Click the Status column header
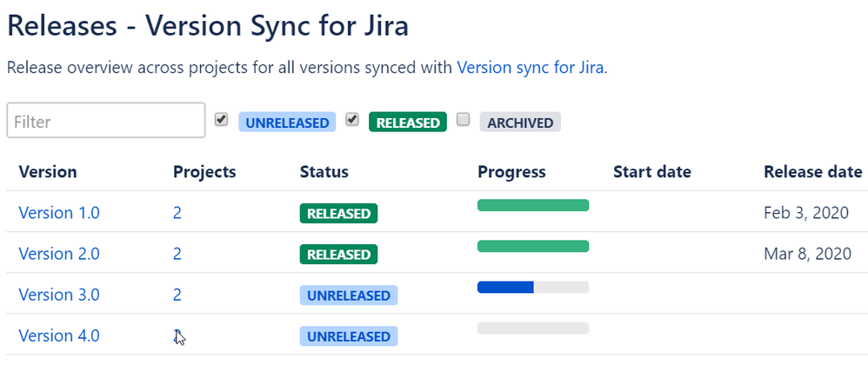 coord(324,171)
